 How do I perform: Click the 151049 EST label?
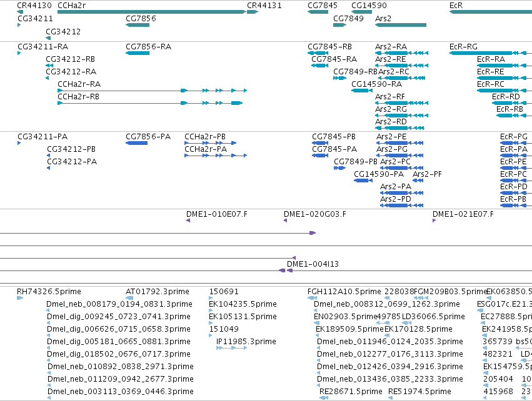coord(224,329)
